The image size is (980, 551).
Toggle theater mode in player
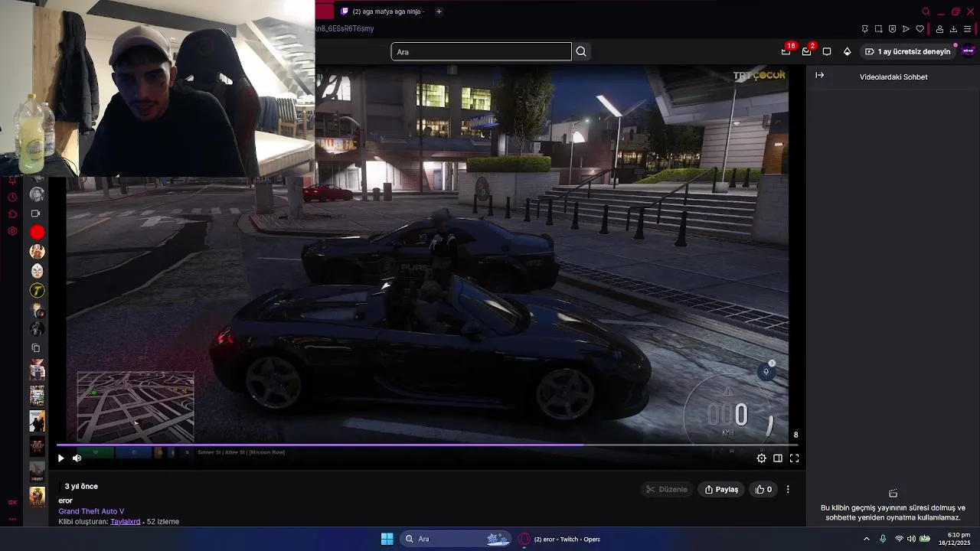(x=778, y=458)
